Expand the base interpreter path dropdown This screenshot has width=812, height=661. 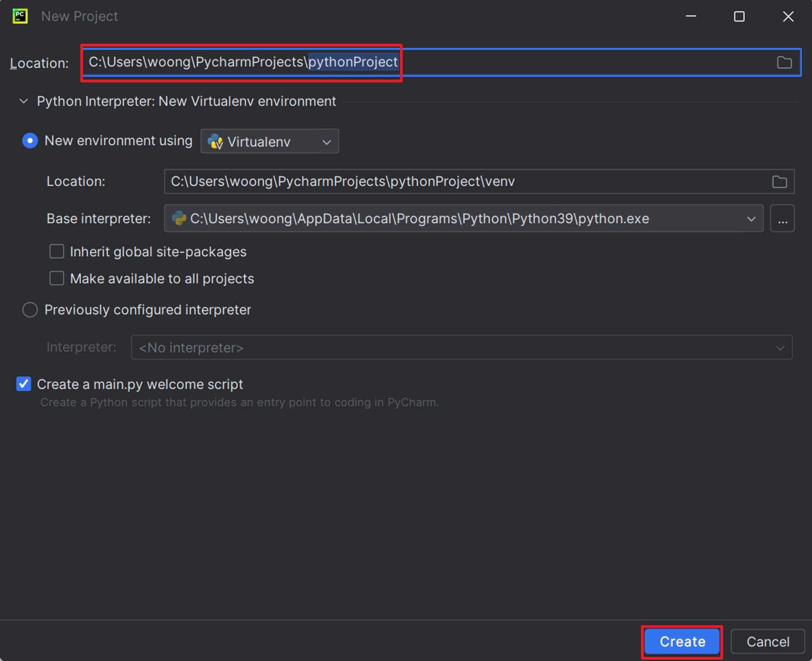pyautogui.click(x=751, y=219)
